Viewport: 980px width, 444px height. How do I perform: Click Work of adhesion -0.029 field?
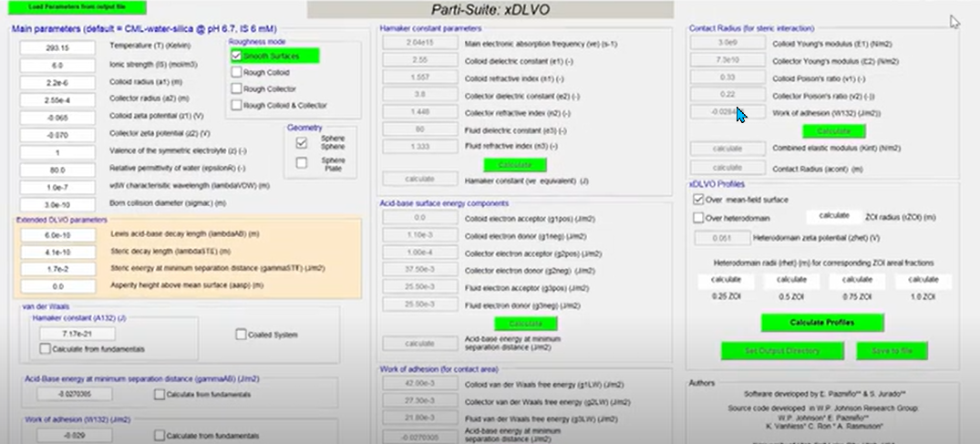point(75,435)
